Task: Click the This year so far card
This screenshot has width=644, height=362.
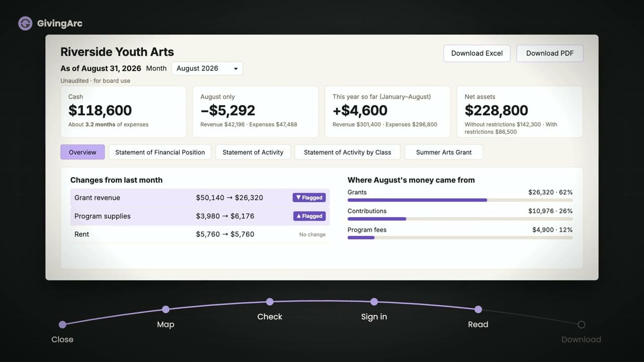Action: (387, 112)
